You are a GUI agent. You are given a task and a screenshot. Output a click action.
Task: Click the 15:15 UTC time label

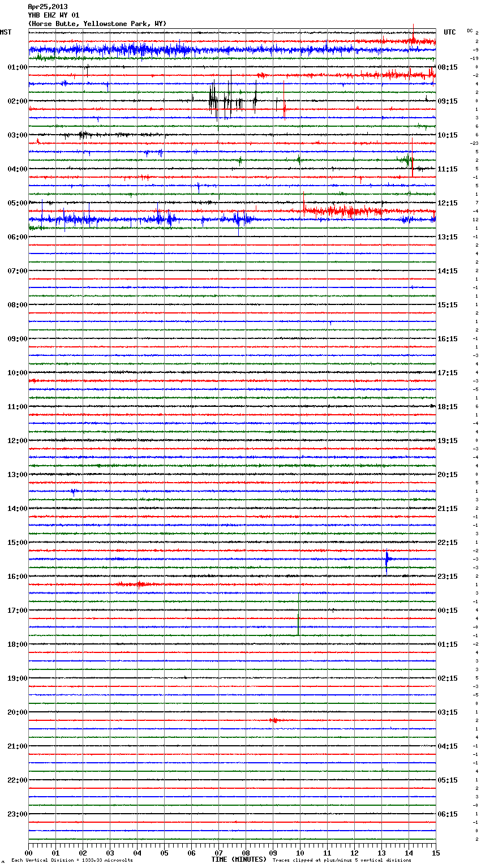coord(448,305)
